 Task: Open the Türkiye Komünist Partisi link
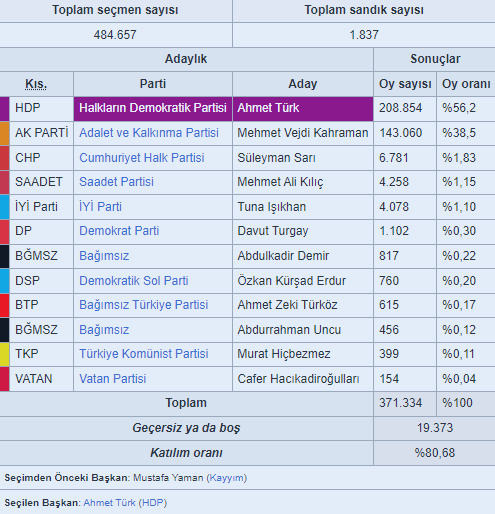[144, 354]
